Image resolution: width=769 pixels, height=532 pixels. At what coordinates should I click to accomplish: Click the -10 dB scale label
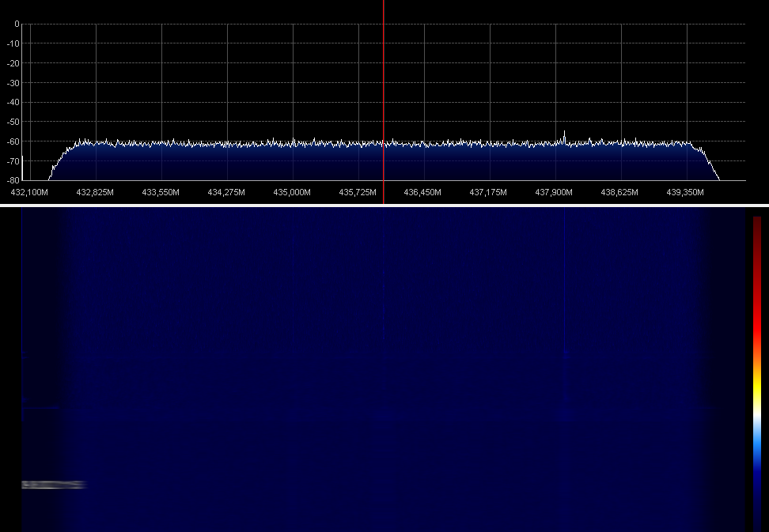(13, 43)
